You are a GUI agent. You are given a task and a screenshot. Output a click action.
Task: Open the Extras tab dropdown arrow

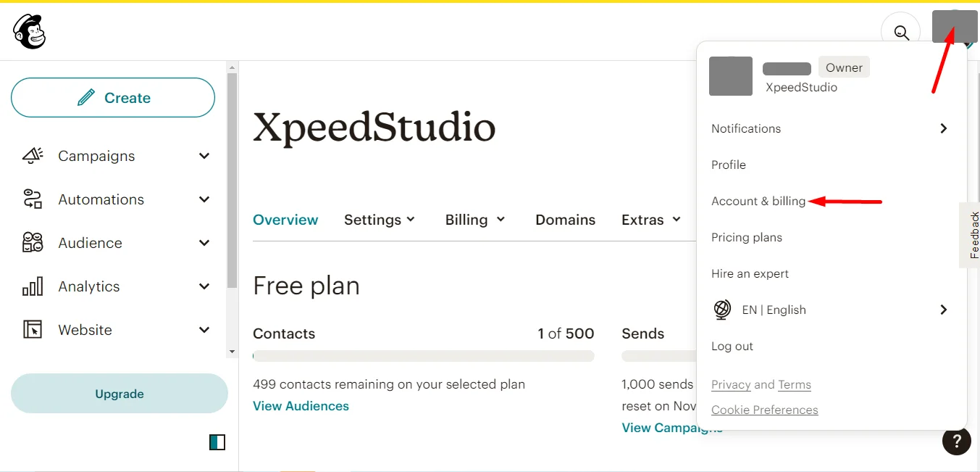(677, 219)
